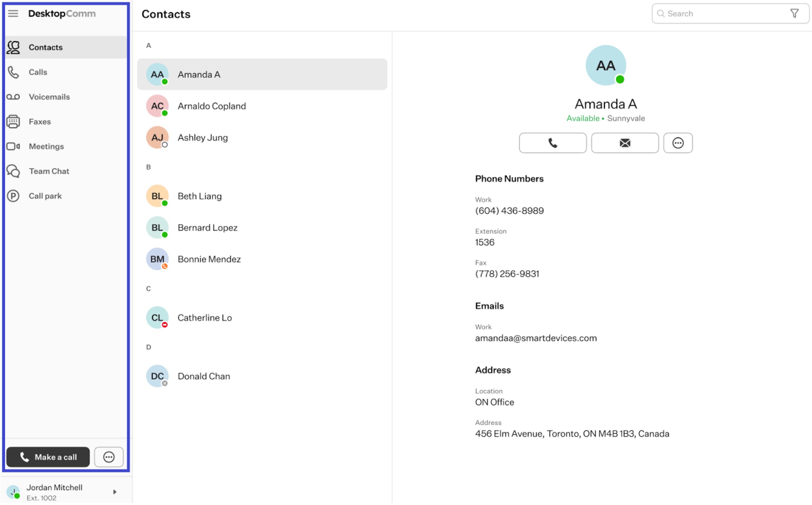Click the Voicemails icon in sidebar
The width and height of the screenshot is (812, 505).
pyautogui.click(x=13, y=97)
